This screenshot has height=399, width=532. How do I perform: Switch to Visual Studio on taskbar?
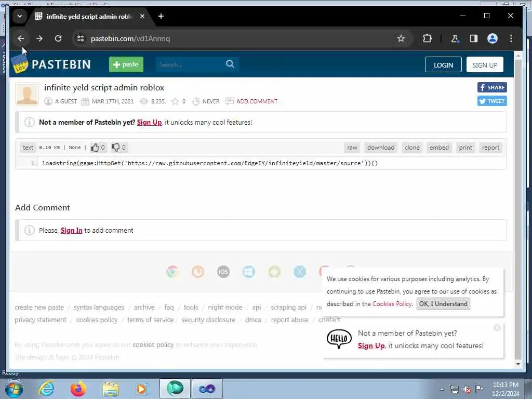click(x=207, y=389)
